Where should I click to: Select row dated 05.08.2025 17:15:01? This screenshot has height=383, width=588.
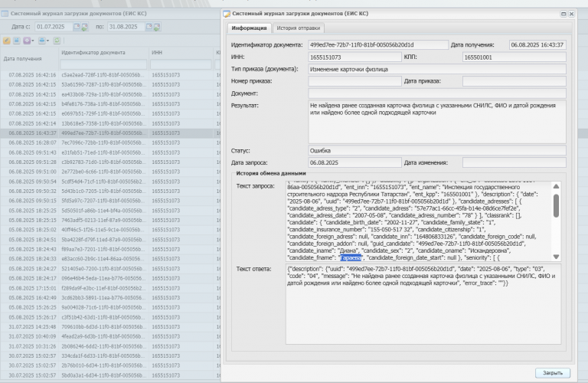click(x=110, y=288)
